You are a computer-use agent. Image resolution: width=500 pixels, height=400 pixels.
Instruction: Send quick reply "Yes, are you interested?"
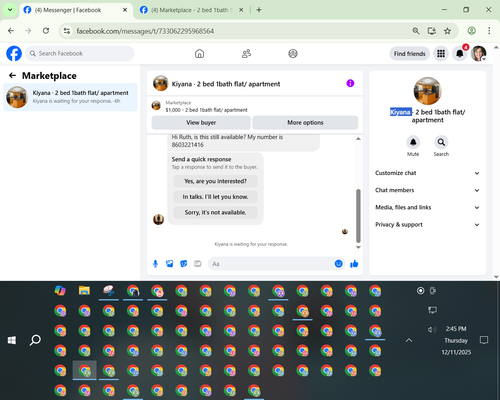point(215,181)
